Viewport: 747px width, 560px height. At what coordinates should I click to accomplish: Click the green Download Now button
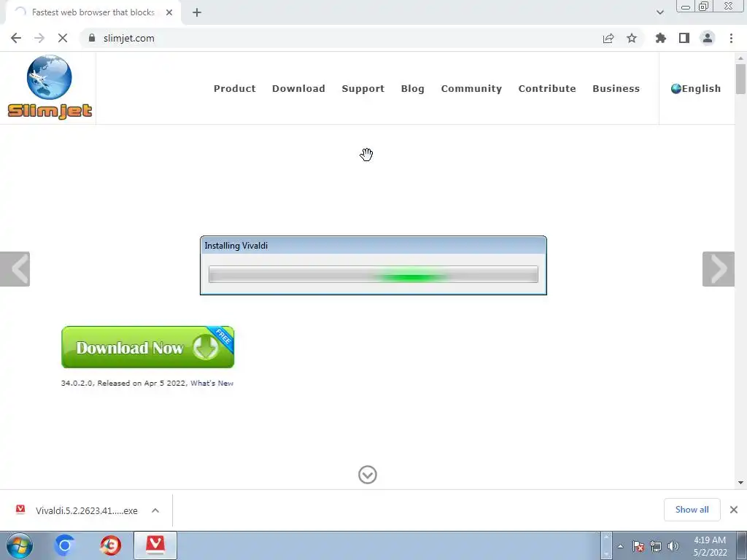click(x=147, y=347)
